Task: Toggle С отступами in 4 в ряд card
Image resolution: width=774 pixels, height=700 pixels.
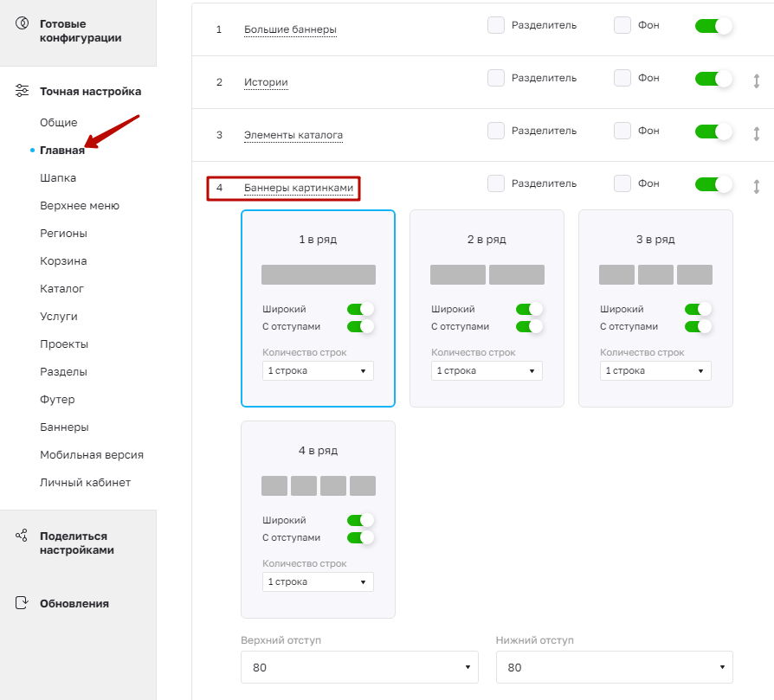Action: tap(360, 537)
